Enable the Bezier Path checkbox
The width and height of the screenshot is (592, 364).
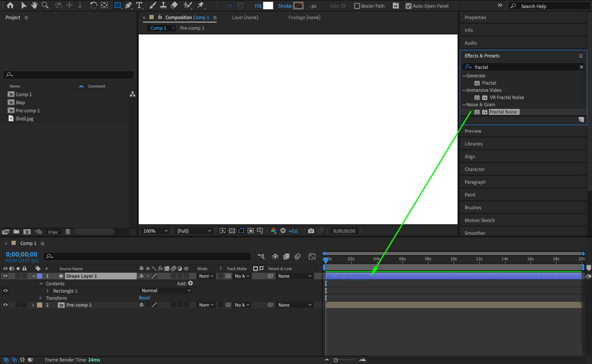[x=357, y=6]
